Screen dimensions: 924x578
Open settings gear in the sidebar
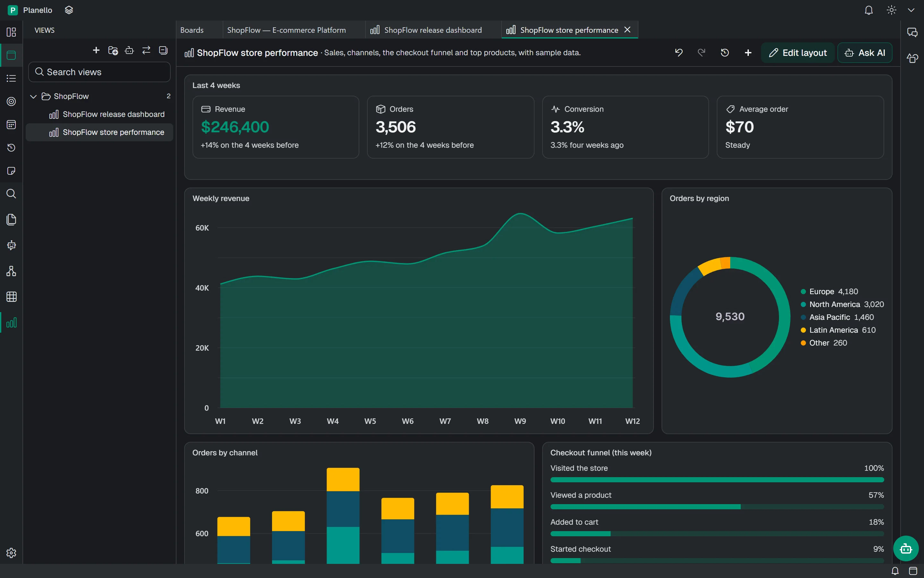point(12,553)
